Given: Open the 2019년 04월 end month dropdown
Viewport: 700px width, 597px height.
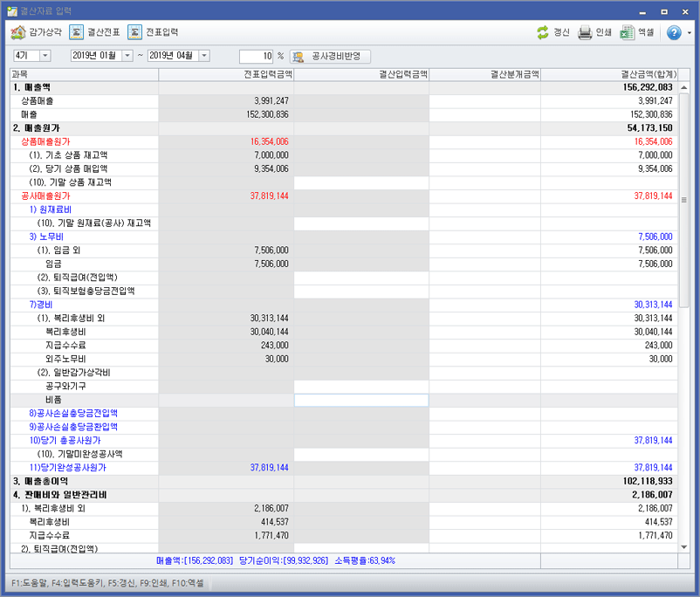Looking at the screenshot, I should click(x=202, y=56).
